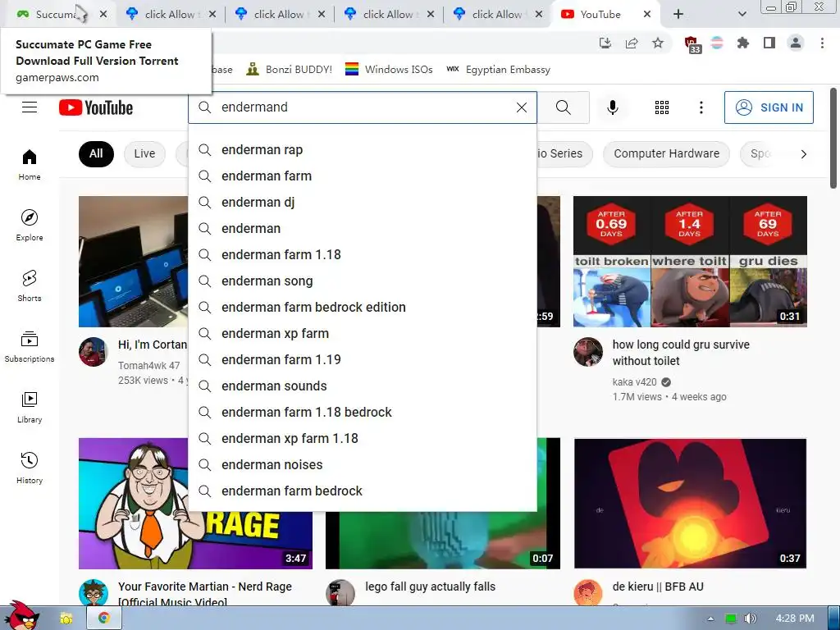Show hidden system tray icons

[x=710, y=619]
